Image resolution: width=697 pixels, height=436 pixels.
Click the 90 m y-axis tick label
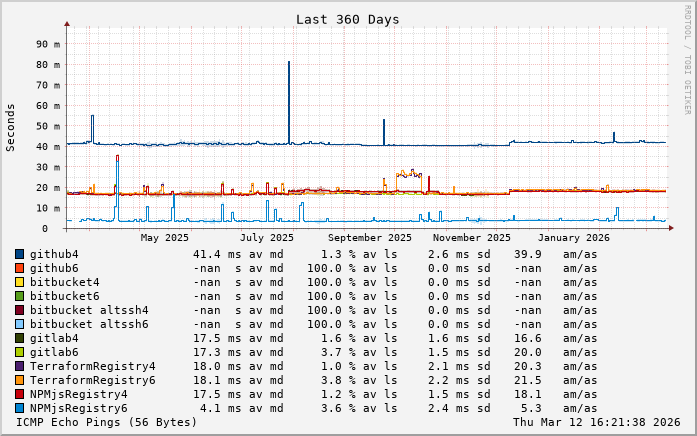(46, 44)
